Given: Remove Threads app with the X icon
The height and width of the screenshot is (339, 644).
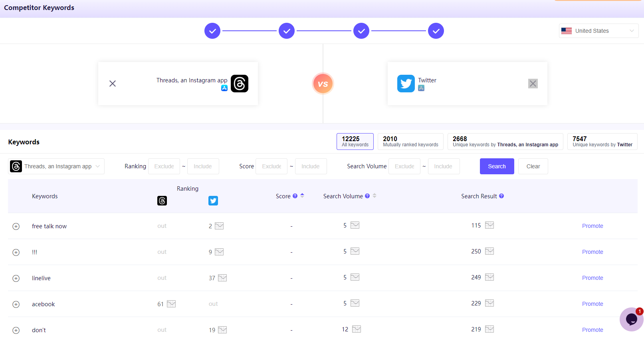Looking at the screenshot, I should point(113,84).
